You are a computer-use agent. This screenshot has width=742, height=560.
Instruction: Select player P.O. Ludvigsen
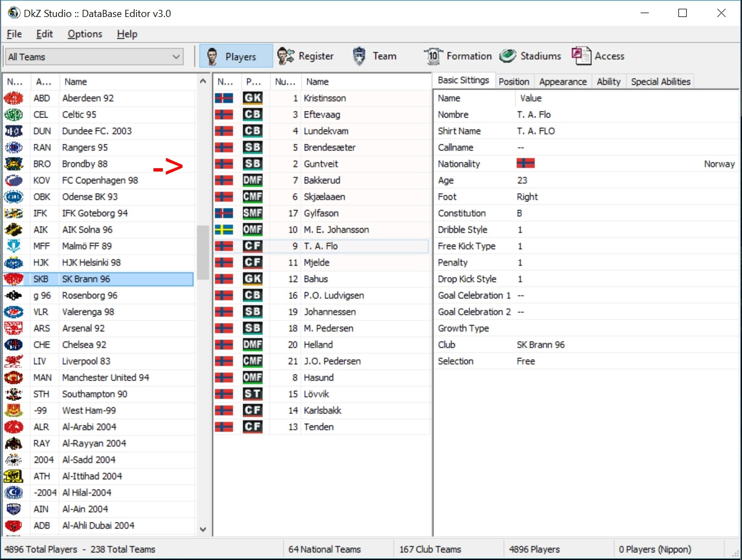click(x=322, y=295)
